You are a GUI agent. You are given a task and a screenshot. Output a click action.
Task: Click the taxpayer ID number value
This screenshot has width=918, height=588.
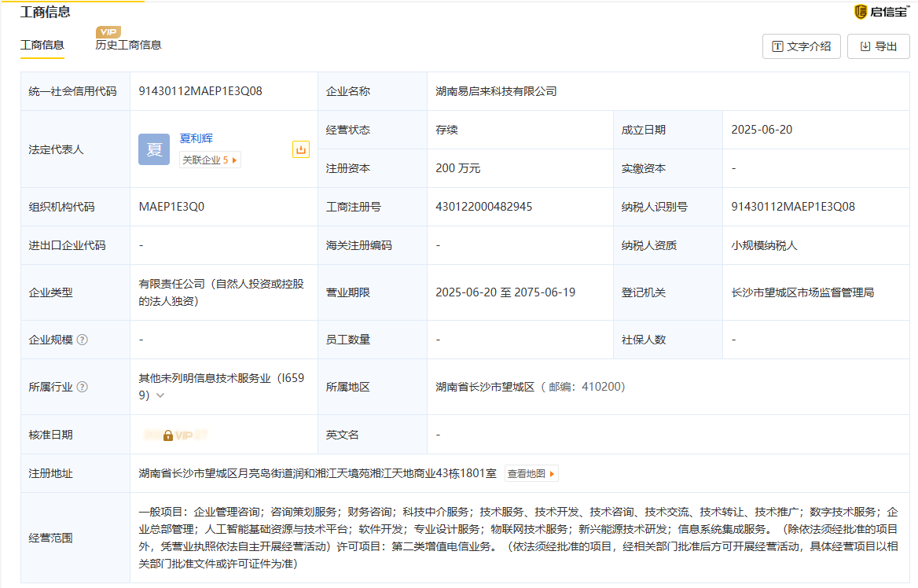[792, 207]
